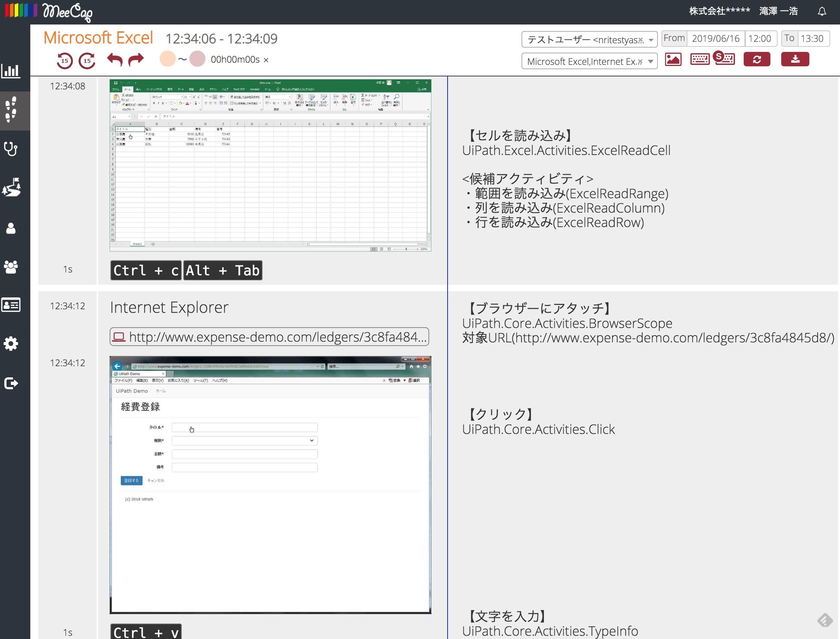Click the Microsoft Excel heading
Image resolution: width=840 pixels, height=639 pixels.
(x=98, y=37)
